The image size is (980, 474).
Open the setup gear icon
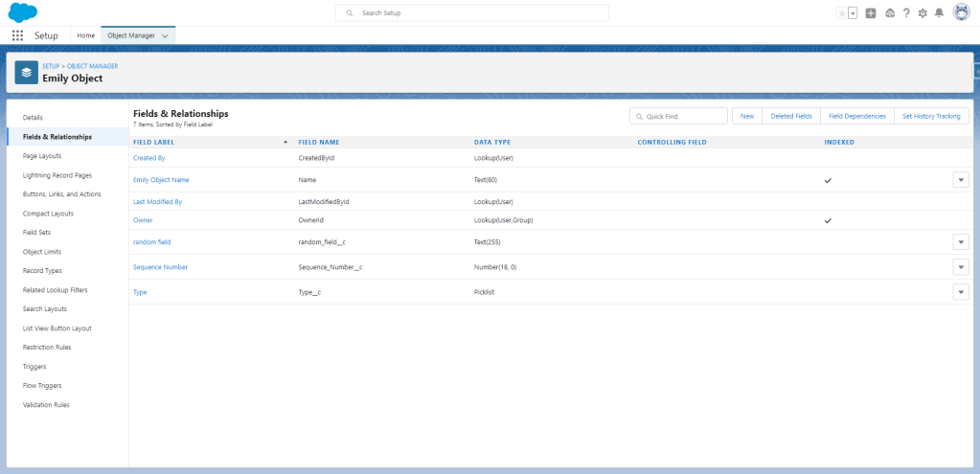(923, 13)
